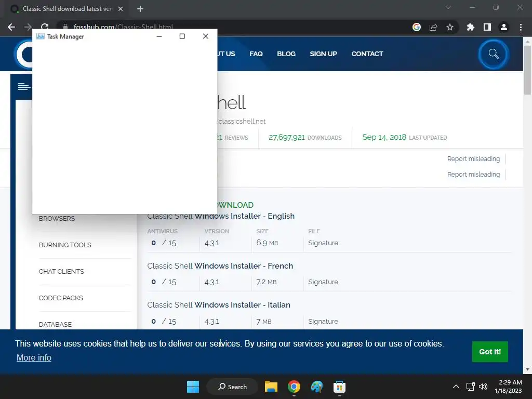Screen dimensions: 532x399
Task: Toggle Chrome side panel icon
Action: coord(487,27)
